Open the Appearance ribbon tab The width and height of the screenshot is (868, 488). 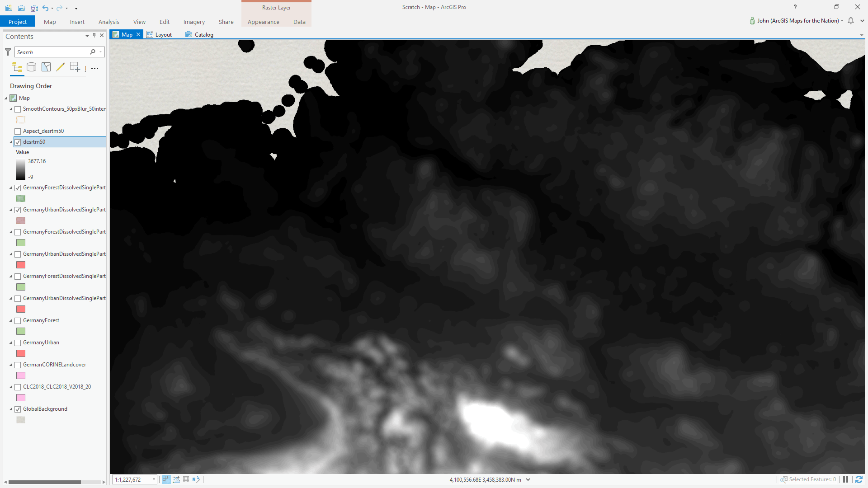[x=263, y=22]
